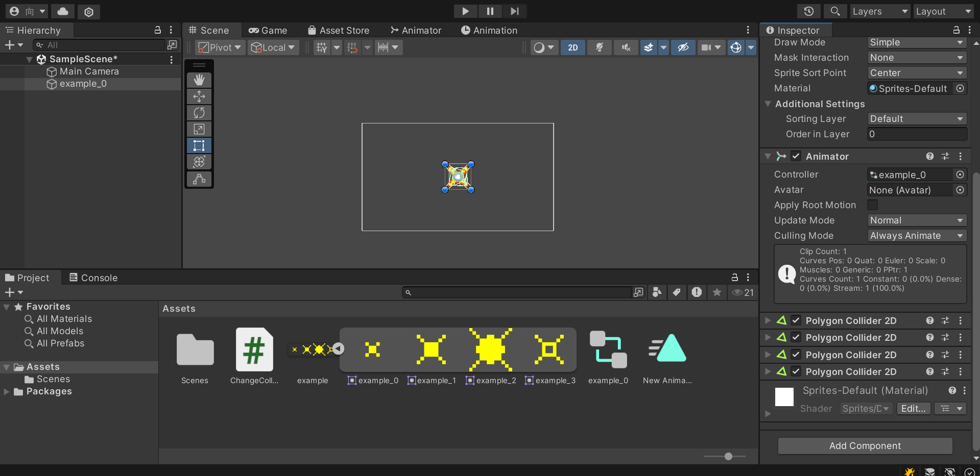Toggle scene visibility eye icon
Image resolution: width=980 pixels, height=476 pixels.
[683, 47]
